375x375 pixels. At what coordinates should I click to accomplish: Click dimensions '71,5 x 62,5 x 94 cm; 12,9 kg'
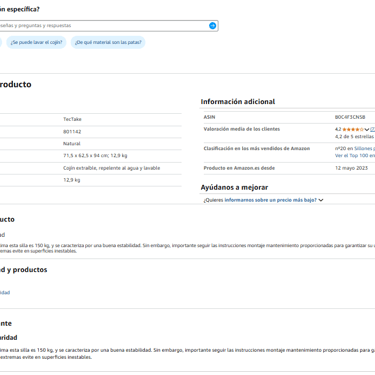[x=95, y=156]
